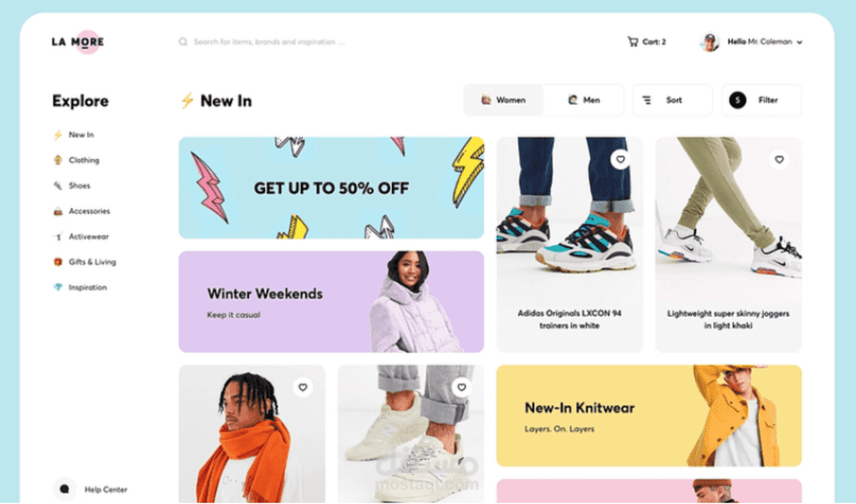This screenshot has height=504, width=856.
Task: Select the Gifts & Living gift icon
Action: click(58, 262)
